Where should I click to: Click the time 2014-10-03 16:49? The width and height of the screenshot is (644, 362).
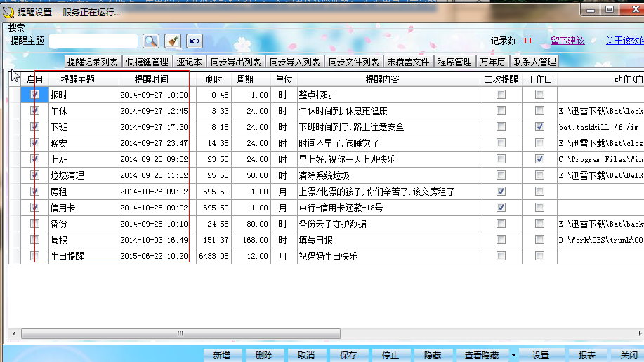click(x=154, y=240)
